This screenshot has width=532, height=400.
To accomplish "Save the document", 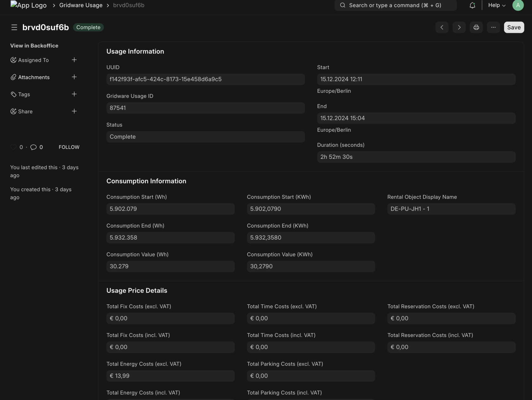I will (x=514, y=28).
